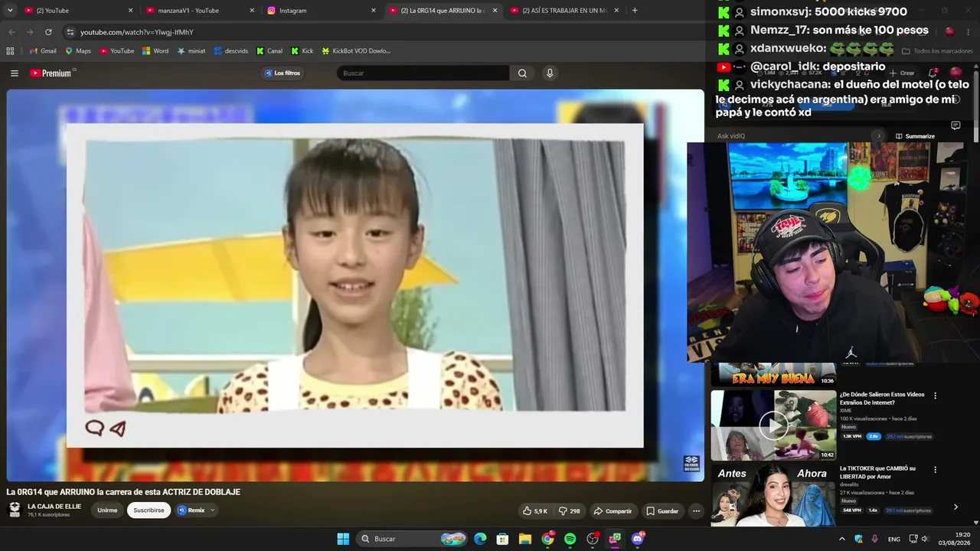
Task: Click the Windows taskbar search box
Action: click(412, 539)
